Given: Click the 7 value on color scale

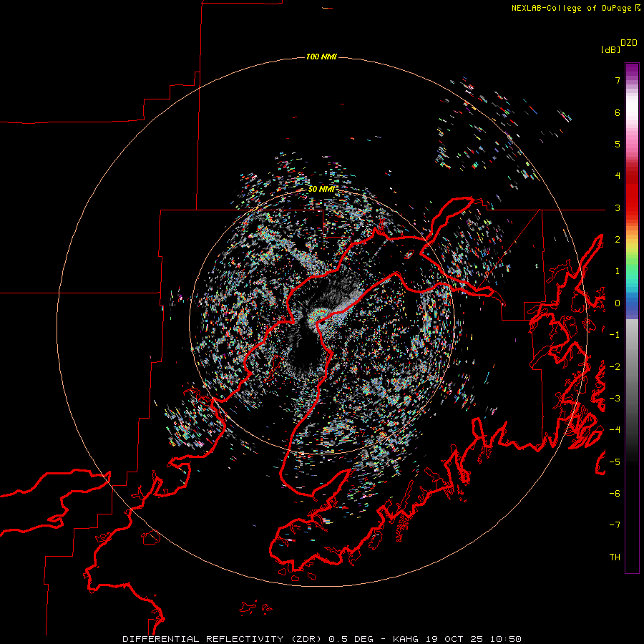Looking at the screenshot, I should [618, 80].
